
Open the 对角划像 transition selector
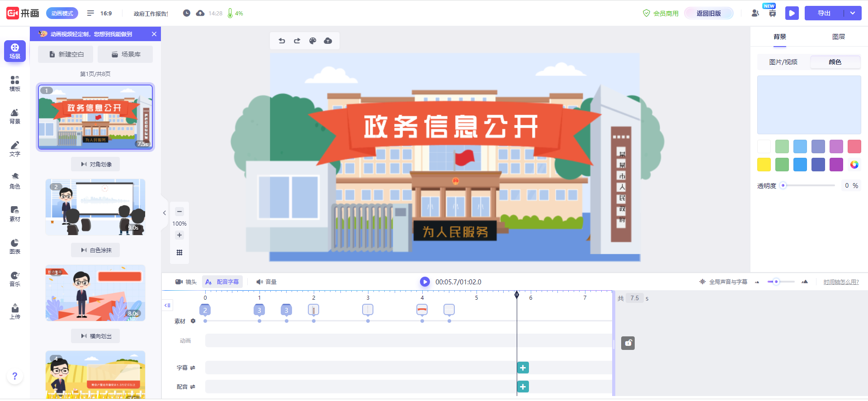[95, 164]
